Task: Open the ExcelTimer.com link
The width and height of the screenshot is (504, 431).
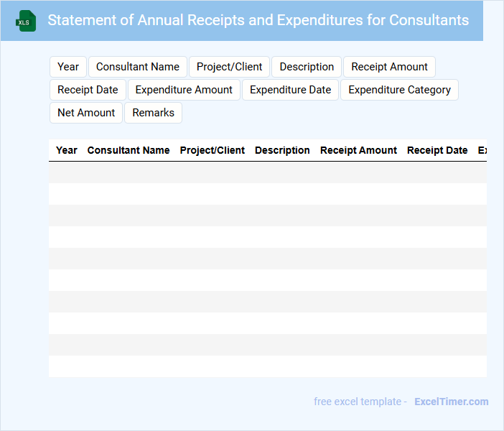Action: pos(451,402)
